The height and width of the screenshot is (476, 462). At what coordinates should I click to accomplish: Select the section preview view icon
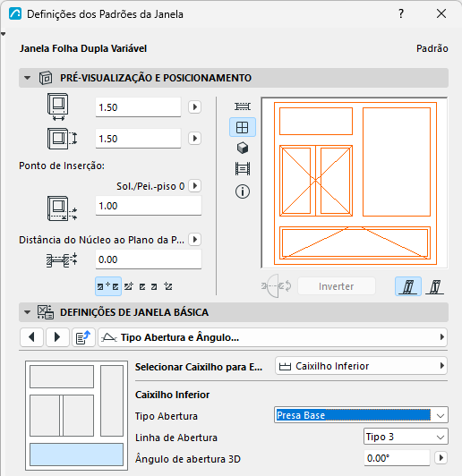[x=243, y=169]
